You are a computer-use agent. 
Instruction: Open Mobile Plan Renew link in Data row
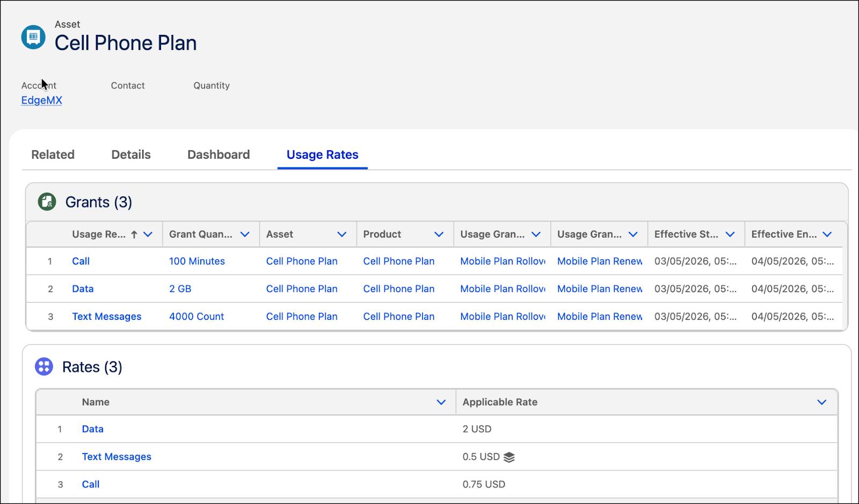(x=600, y=289)
